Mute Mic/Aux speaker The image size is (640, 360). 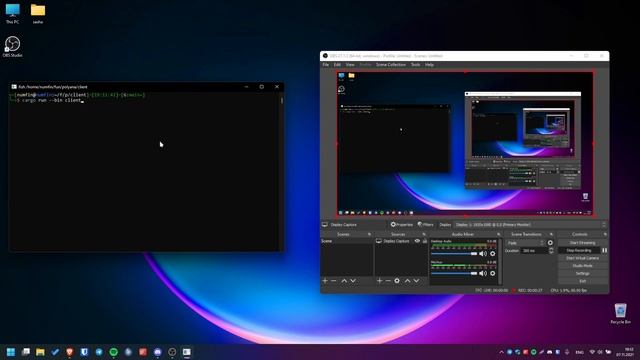(483, 273)
